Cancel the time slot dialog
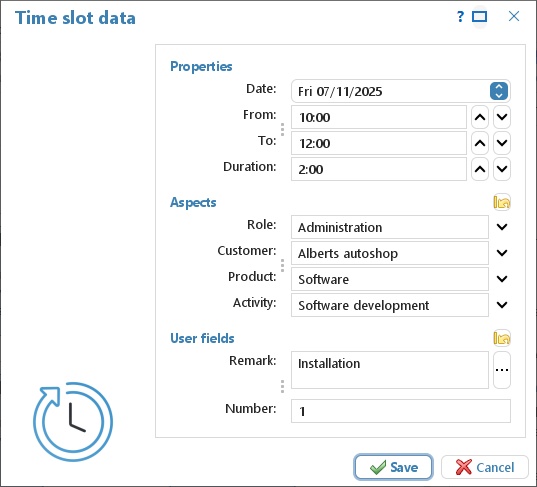Image resolution: width=537 pixels, height=487 pixels. pyautogui.click(x=485, y=467)
